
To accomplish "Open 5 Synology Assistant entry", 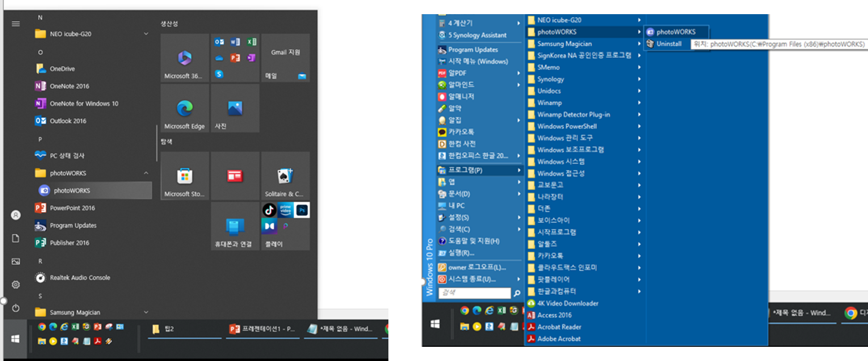I will click(x=480, y=35).
